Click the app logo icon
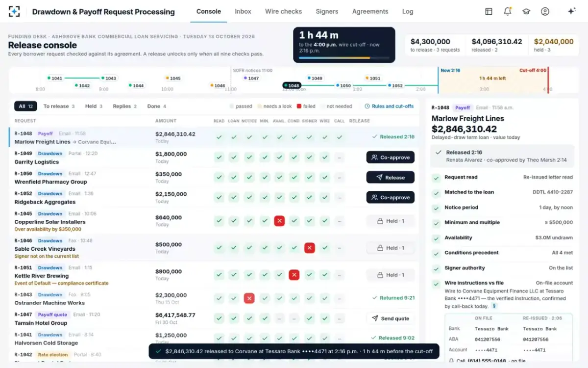588x368 pixels. coord(14,11)
